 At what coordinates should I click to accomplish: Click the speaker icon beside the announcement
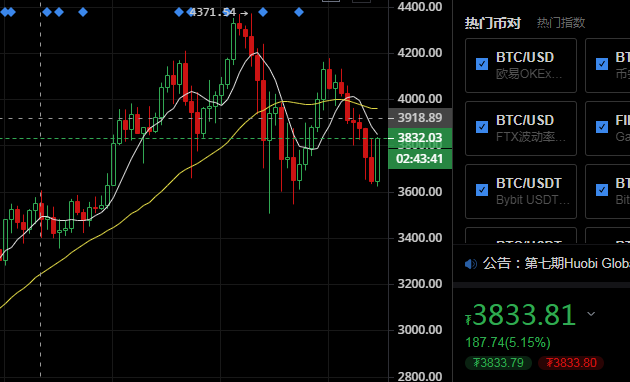click(x=470, y=264)
